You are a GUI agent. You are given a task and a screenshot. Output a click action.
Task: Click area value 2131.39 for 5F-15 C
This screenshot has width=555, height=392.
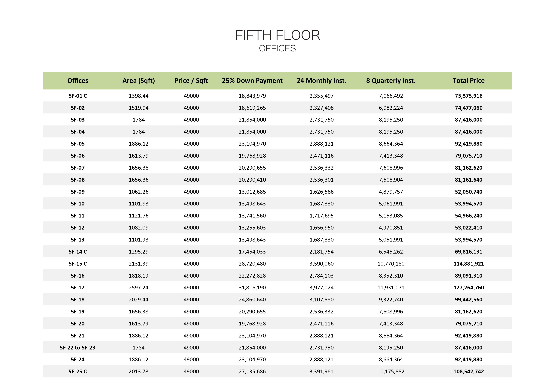point(138,264)
